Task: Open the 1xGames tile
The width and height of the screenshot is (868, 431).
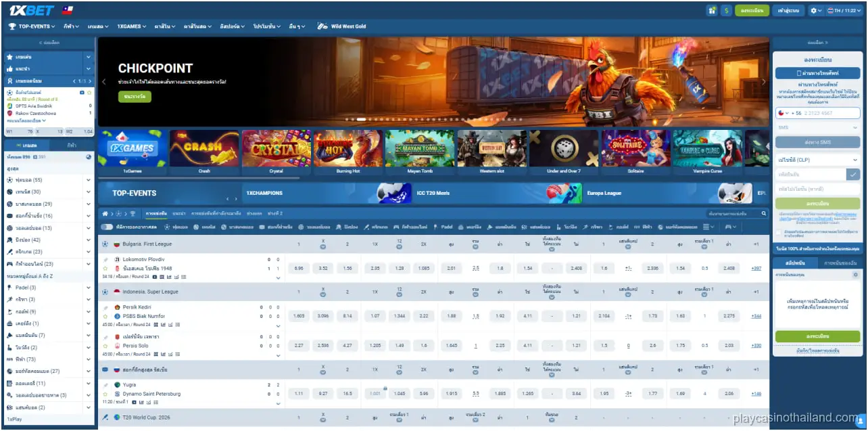Action: (132, 152)
